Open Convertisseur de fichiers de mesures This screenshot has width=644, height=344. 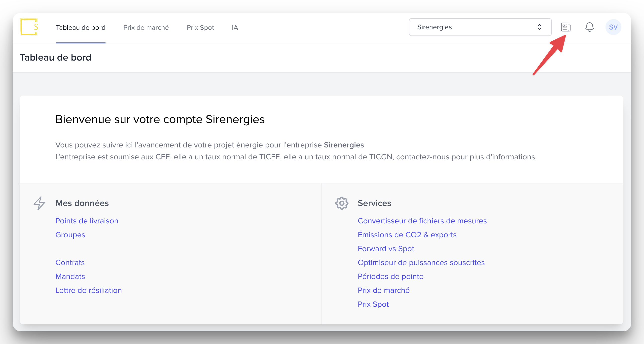422,221
